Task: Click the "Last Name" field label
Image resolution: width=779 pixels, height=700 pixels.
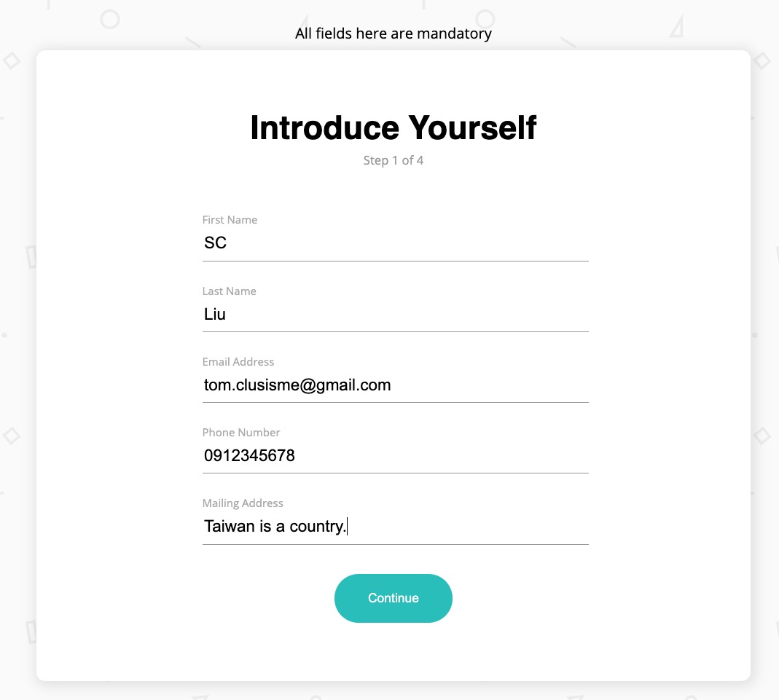Action: click(229, 291)
